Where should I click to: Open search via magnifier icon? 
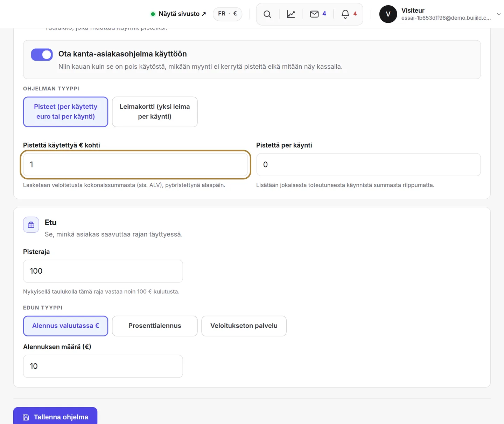click(267, 14)
